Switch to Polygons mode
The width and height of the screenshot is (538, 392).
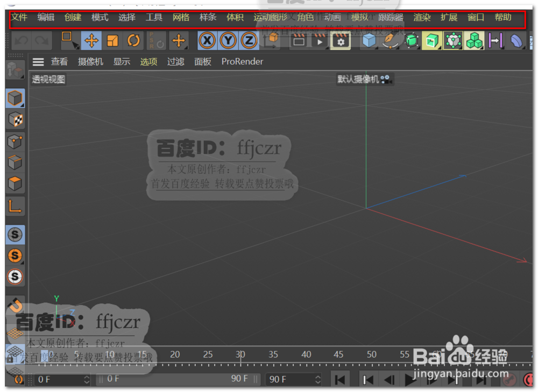(15, 184)
